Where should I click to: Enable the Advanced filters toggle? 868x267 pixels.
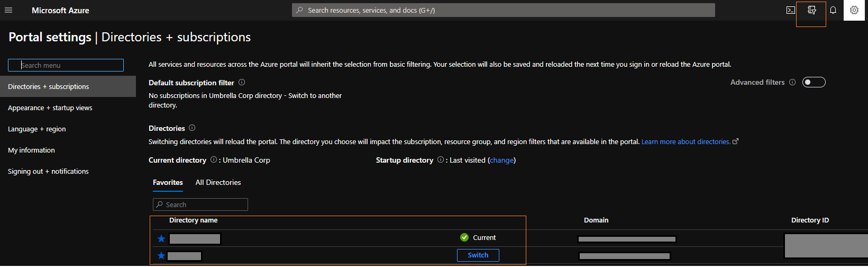coord(814,82)
